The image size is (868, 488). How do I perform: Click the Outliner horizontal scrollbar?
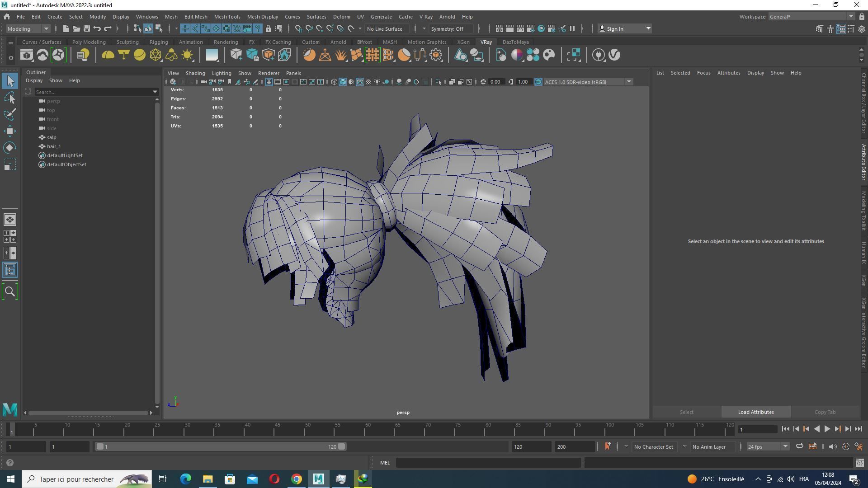[x=88, y=413]
